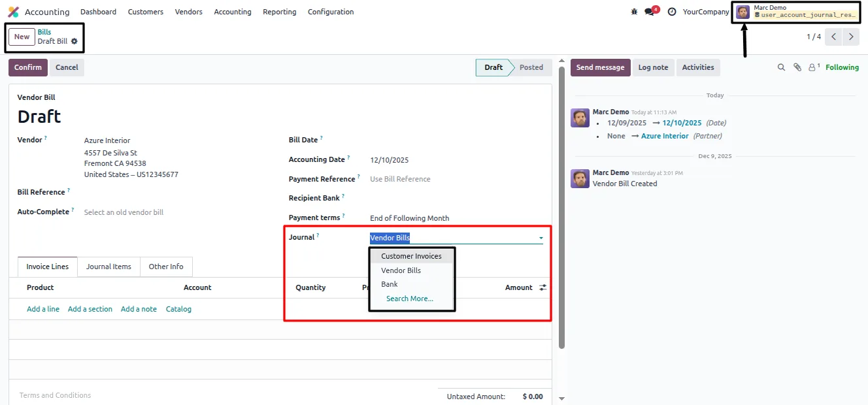Click the Amount column header
Screen dimensions: 868x405
(519, 287)
